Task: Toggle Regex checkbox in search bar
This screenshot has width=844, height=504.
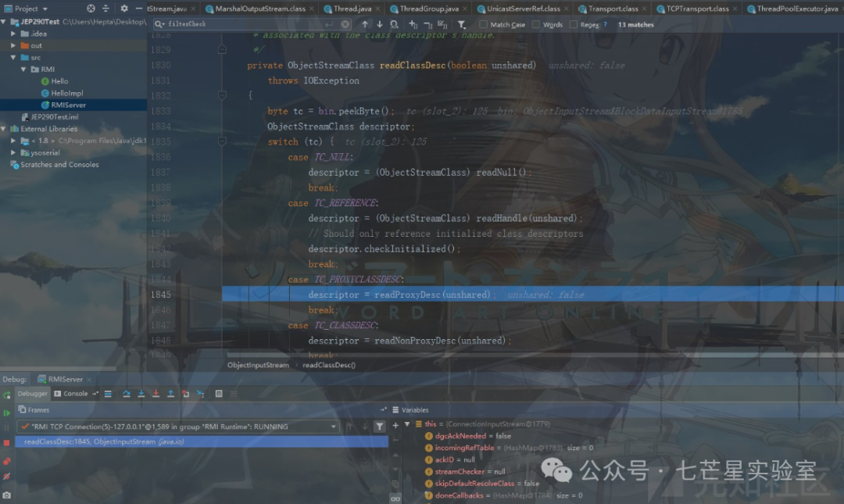Action: pyautogui.click(x=574, y=24)
